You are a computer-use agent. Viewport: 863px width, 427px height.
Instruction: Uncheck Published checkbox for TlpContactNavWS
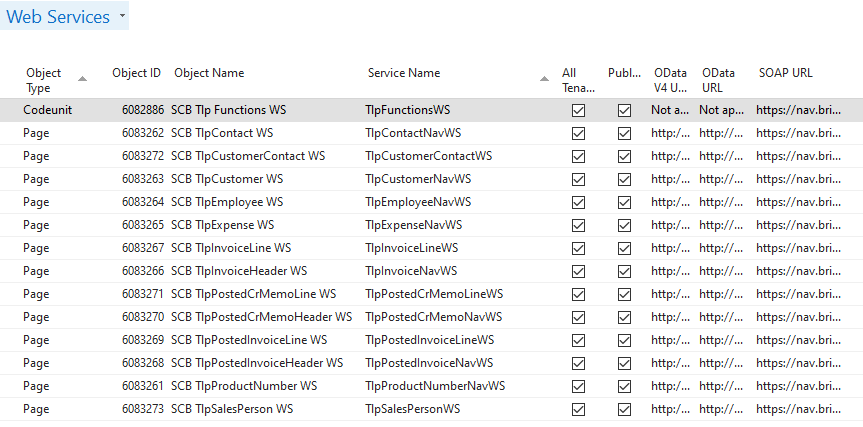tap(624, 133)
